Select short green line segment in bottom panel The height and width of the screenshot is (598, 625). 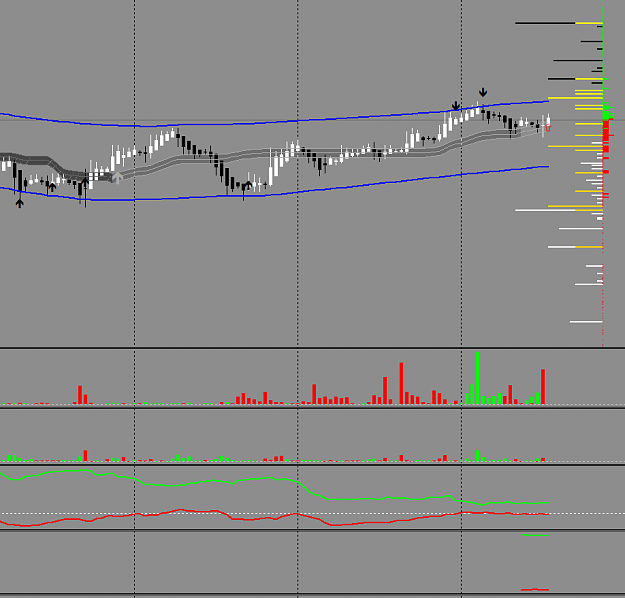(535, 535)
